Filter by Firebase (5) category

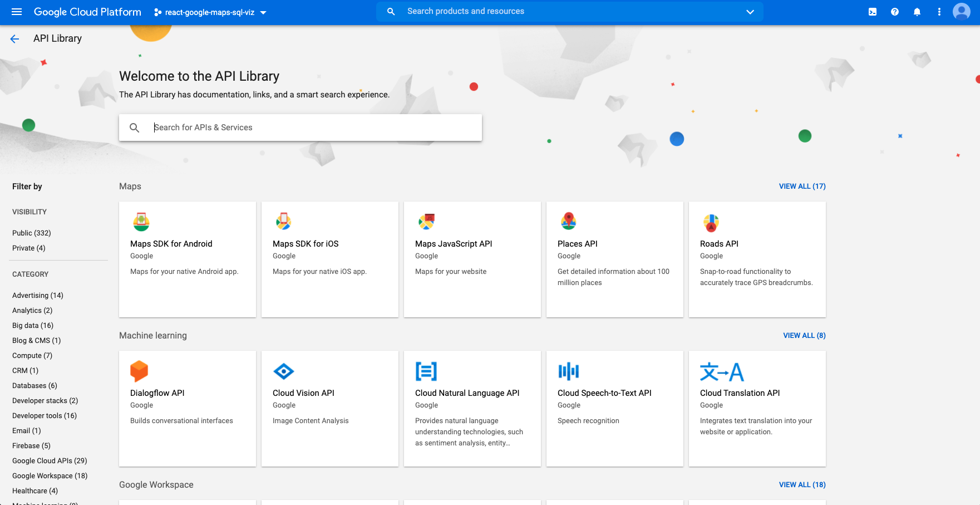click(31, 446)
